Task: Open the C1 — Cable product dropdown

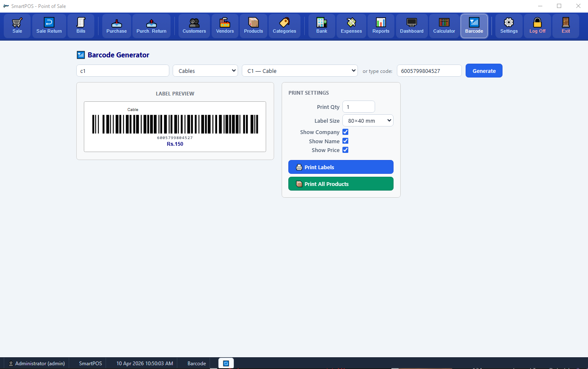Action: coord(300,71)
